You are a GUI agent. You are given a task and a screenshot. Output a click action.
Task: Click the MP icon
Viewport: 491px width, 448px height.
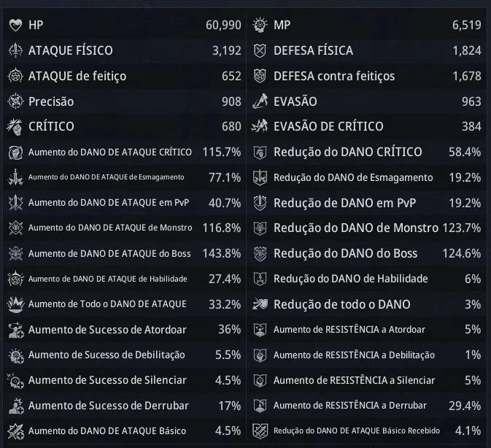coord(260,25)
